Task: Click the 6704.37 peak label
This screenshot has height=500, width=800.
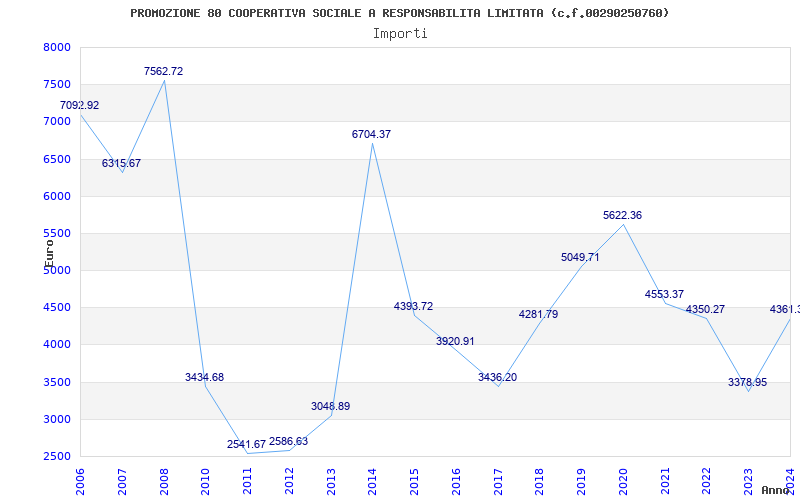Action: point(371,134)
